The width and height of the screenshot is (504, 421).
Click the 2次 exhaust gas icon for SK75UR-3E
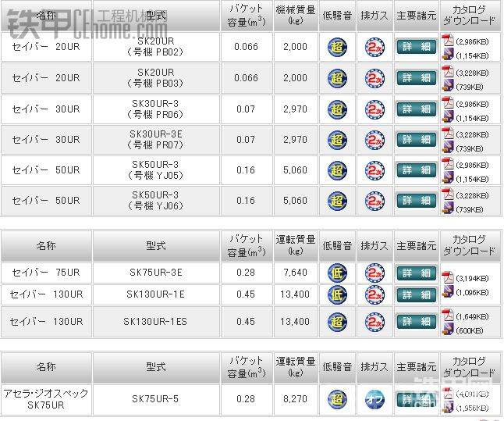(374, 273)
